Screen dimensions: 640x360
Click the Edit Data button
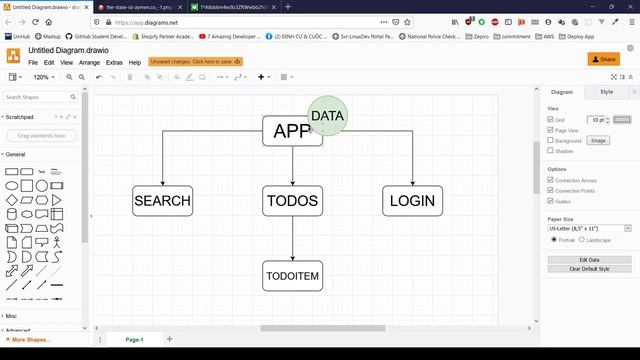(589, 260)
